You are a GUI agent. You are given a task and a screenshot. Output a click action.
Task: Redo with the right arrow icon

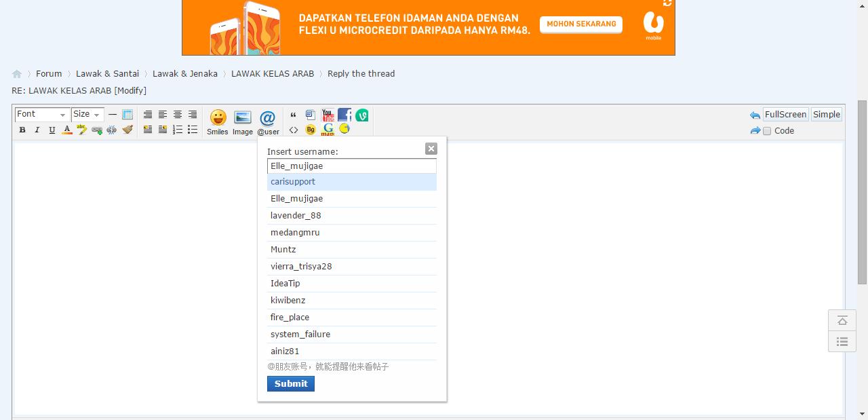tap(755, 131)
